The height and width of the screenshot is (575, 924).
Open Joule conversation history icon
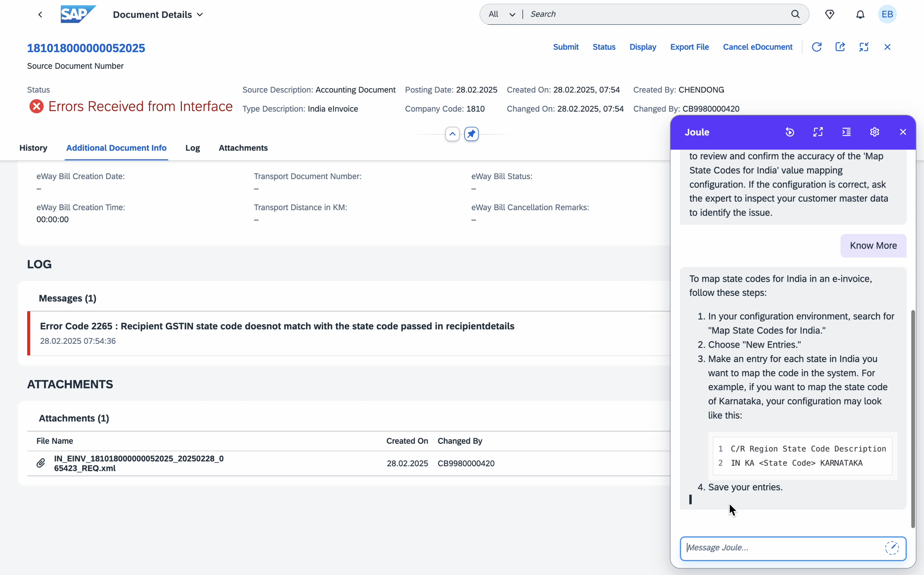[x=790, y=132]
